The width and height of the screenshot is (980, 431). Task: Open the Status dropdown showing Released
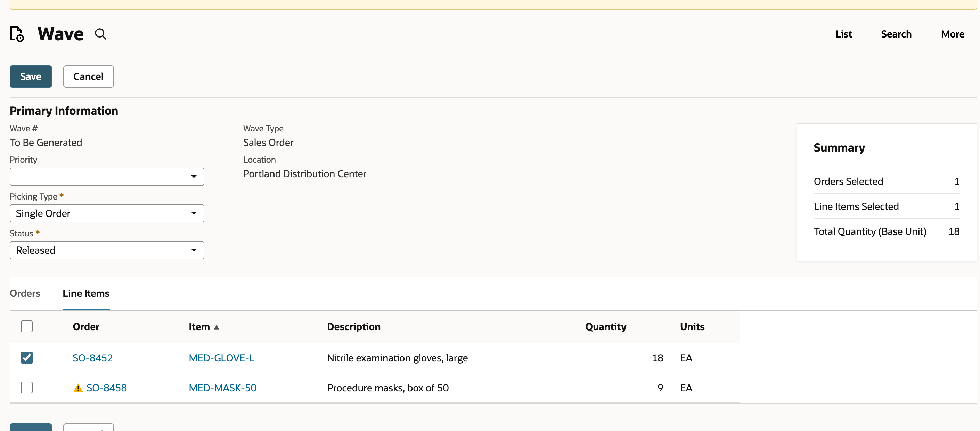[x=107, y=250]
